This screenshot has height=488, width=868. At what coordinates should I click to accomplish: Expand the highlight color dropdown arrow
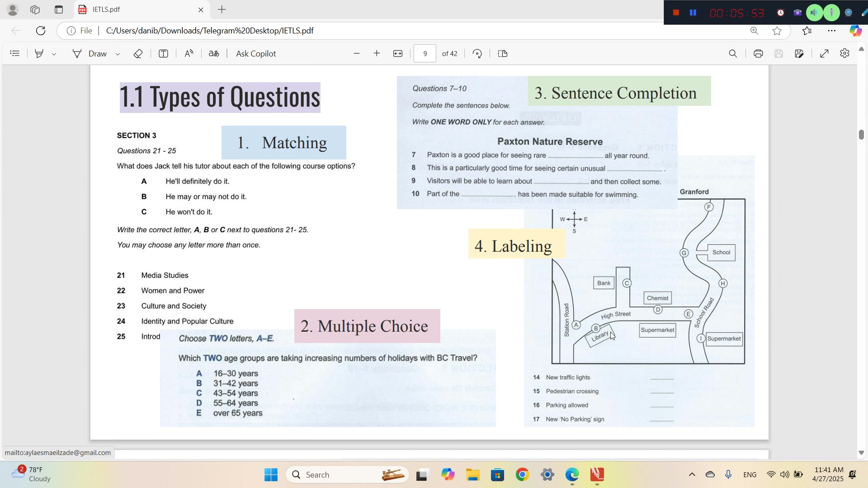click(x=54, y=54)
